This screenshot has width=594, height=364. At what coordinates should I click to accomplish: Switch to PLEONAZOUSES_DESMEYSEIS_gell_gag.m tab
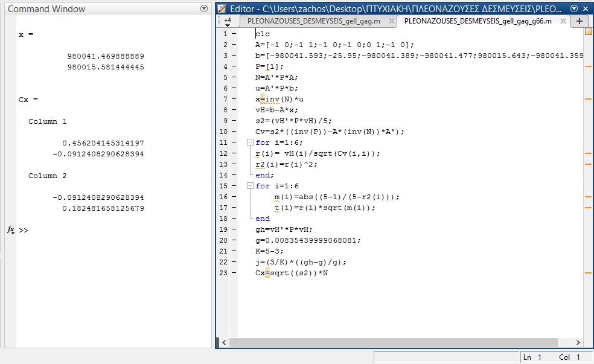tap(314, 21)
